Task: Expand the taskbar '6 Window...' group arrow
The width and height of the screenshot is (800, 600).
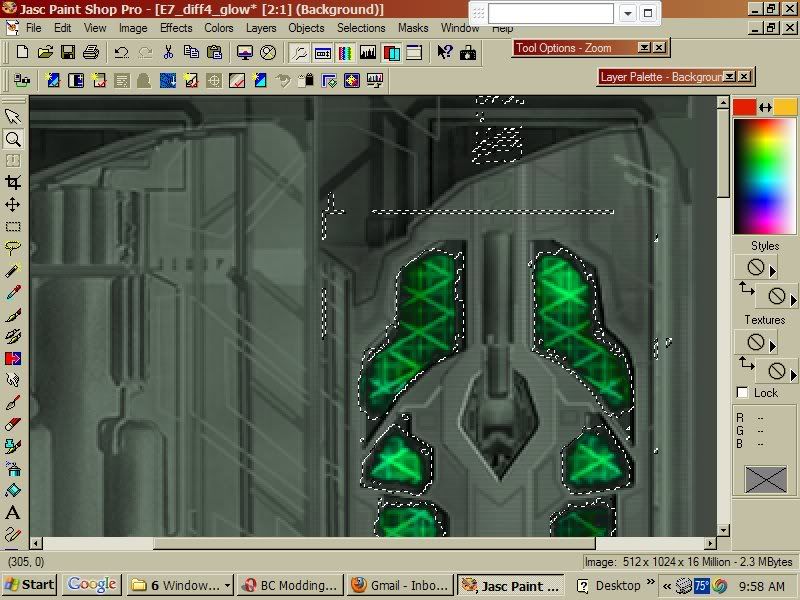Action: [228, 585]
